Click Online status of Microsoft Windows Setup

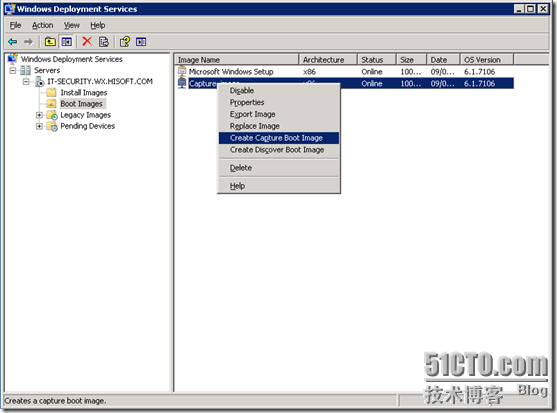[372, 72]
